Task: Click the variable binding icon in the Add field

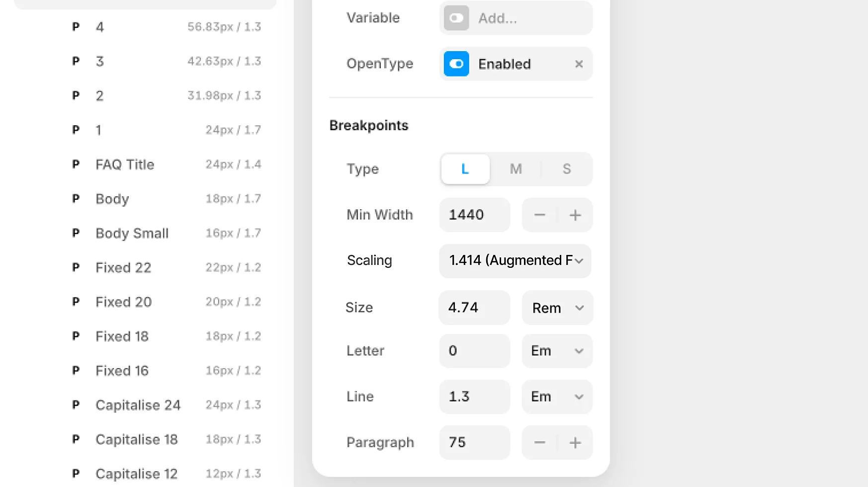Action: pyautogui.click(x=455, y=18)
